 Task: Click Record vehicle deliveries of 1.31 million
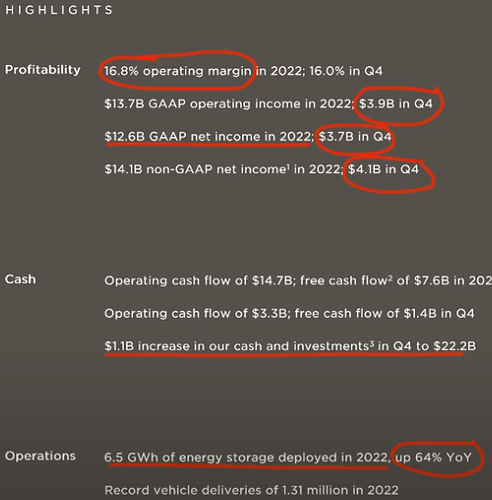click(x=251, y=490)
